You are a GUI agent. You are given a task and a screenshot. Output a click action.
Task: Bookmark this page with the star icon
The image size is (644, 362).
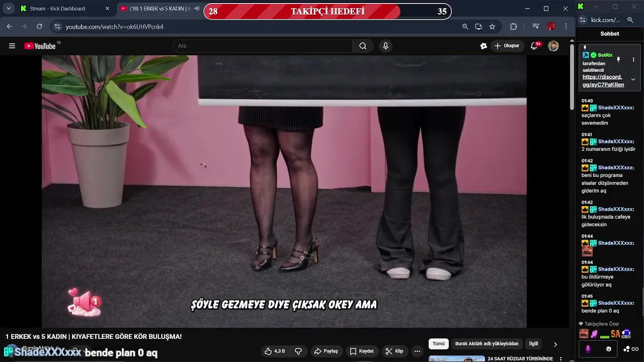coord(492,27)
